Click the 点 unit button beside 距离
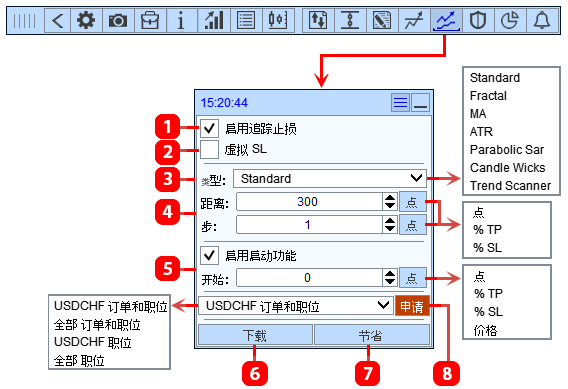568x389 pixels. 412,202
